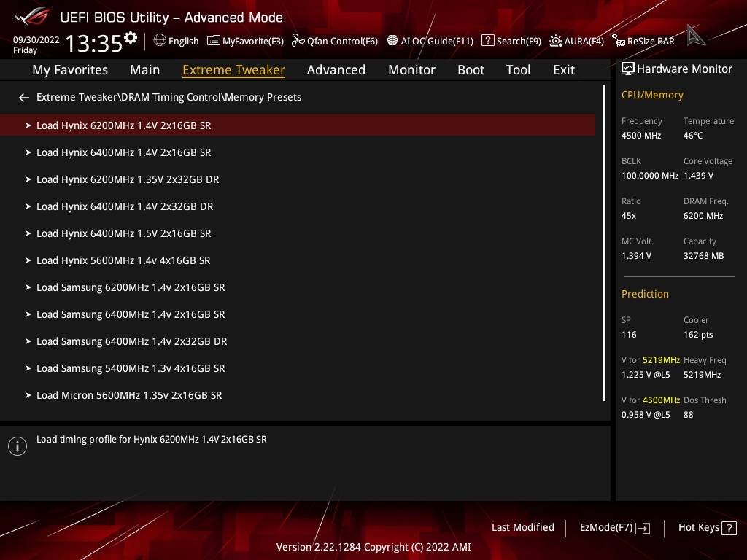Click the ROG logo icon

coord(31,16)
